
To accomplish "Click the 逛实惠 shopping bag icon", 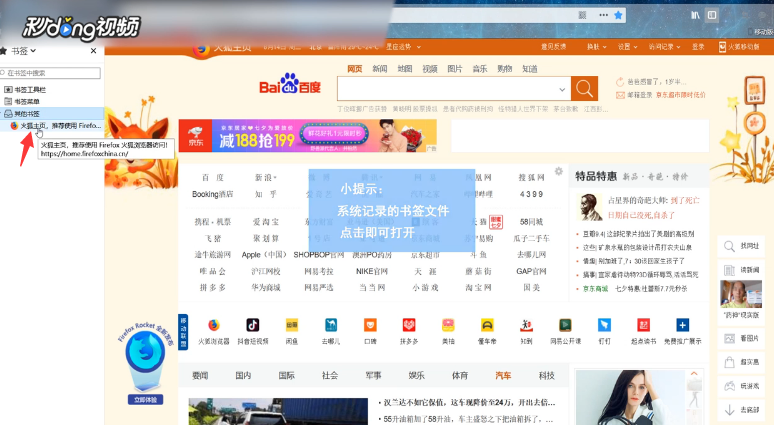I will click(730, 362).
